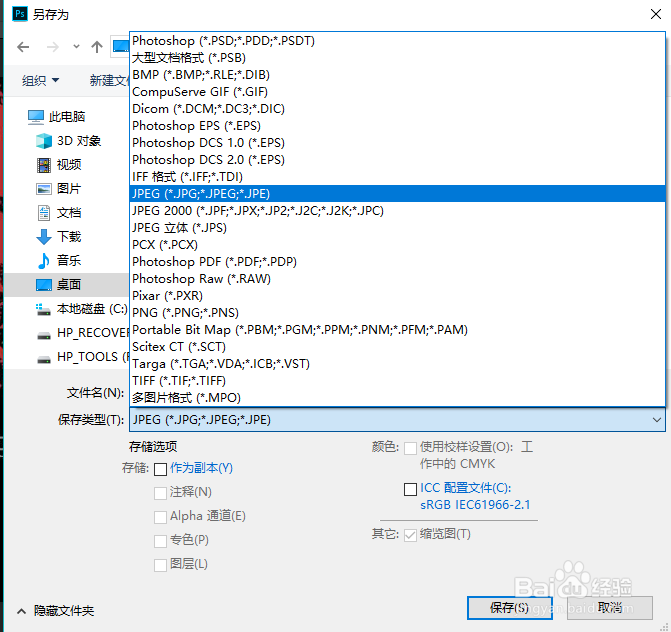This screenshot has height=632, width=671.
Task: Choose Photoshop EPS format
Action: (397, 126)
